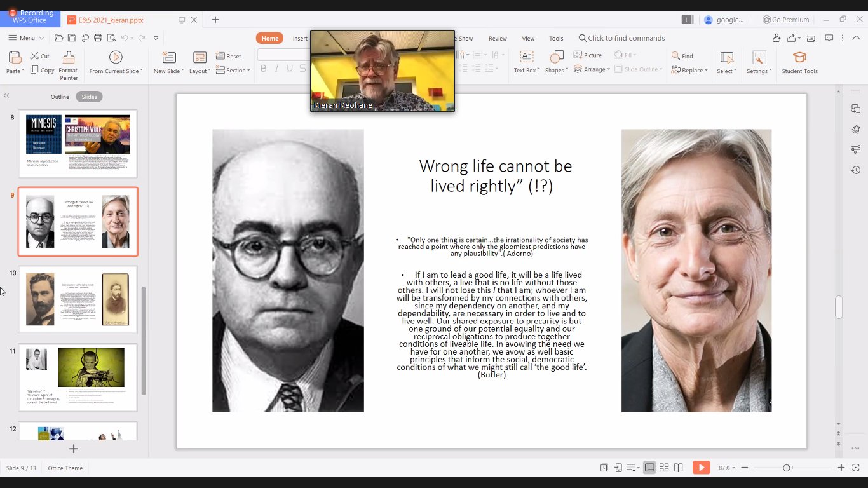The width and height of the screenshot is (868, 488).
Task: Expand the customize quick access toolbar arrow
Action: click(156, 38)
